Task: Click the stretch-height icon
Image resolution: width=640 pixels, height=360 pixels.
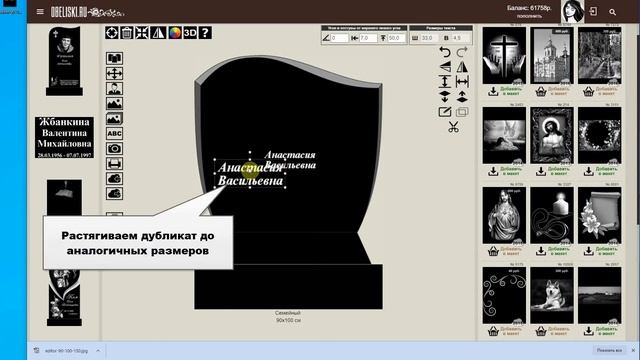Action: [x=445, y=82]
